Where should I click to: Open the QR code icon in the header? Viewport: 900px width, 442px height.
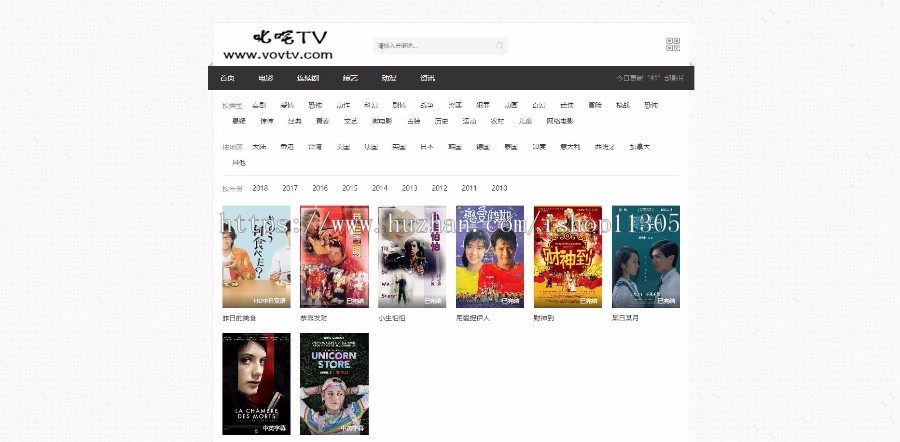673,45
